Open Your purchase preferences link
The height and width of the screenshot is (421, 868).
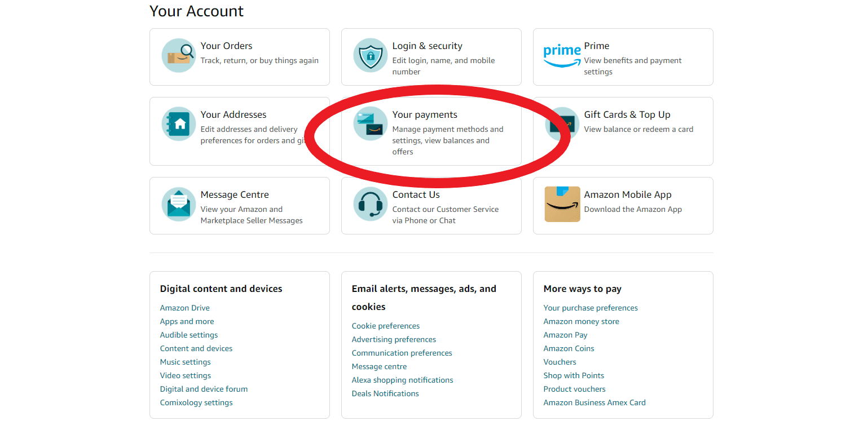tap(591, 308)
